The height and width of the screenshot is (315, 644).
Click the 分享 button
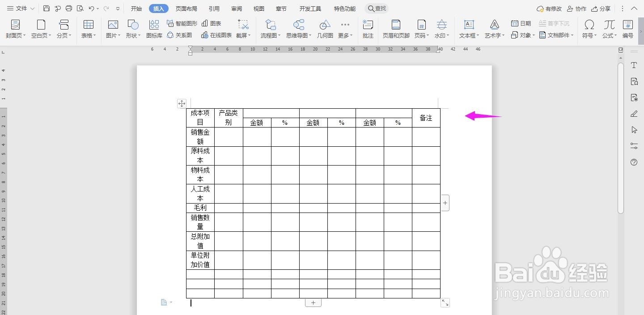[x=601, y=9]
